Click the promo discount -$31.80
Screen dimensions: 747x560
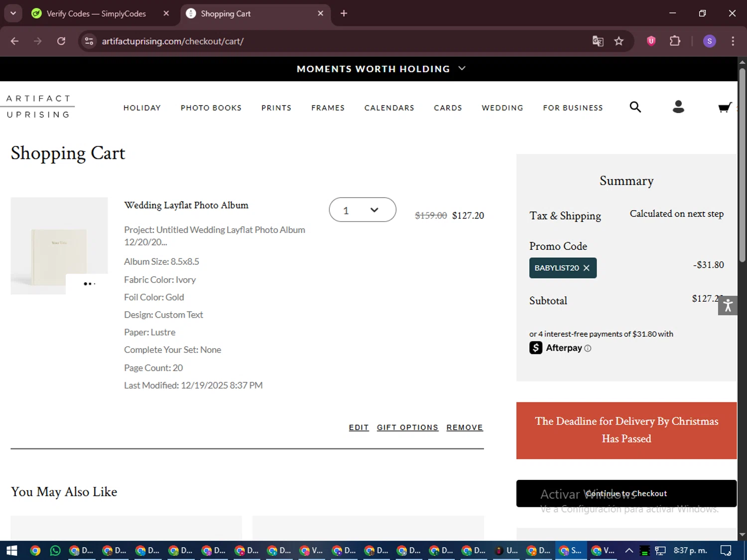[708, 265]
